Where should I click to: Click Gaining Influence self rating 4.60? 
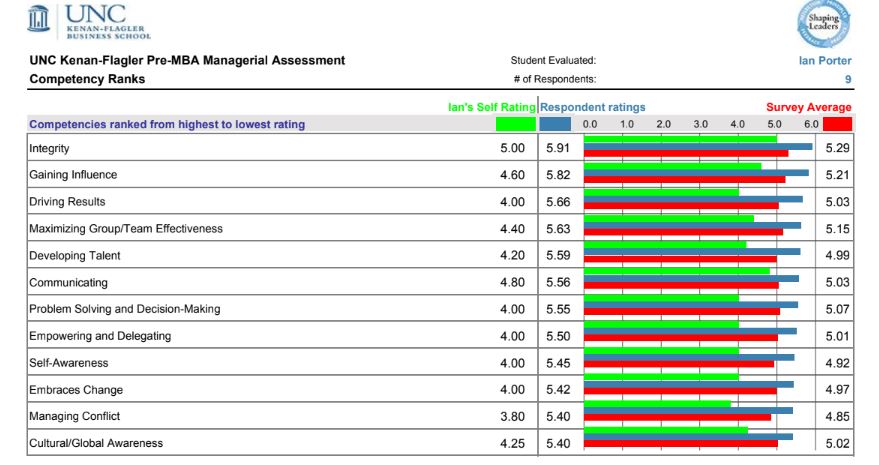coord(512,175)
